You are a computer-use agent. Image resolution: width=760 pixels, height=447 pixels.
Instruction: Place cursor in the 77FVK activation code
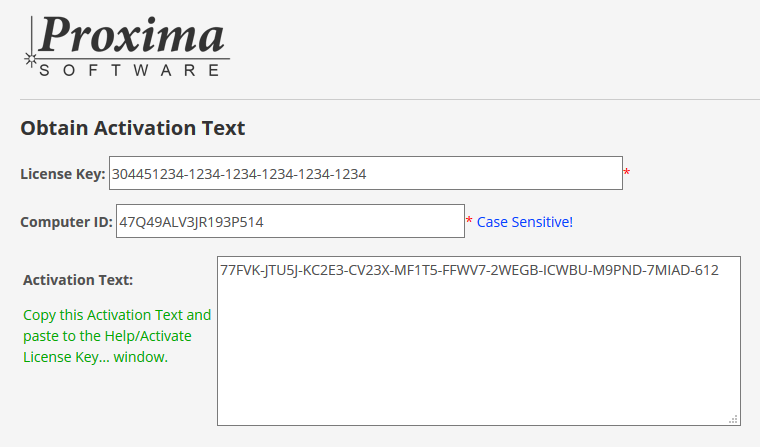(469, 270)
